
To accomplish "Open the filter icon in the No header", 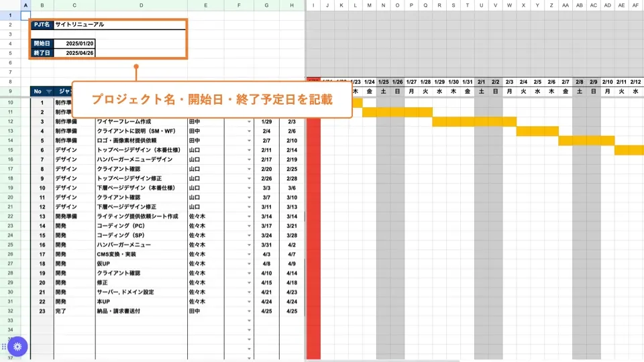I will click(48, 91).
